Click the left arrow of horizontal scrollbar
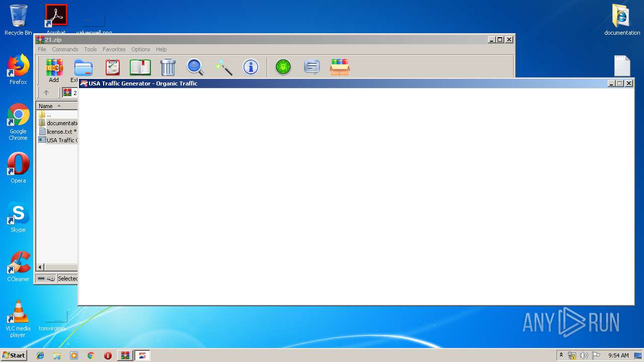 click(40, 267)
